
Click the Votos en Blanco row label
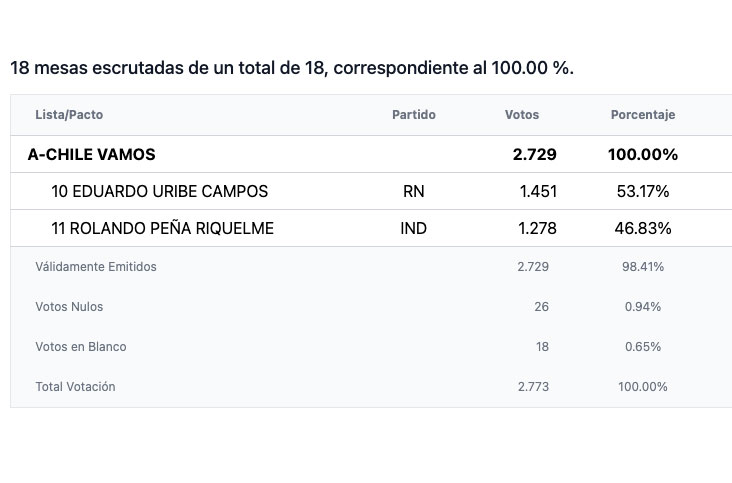81,347
